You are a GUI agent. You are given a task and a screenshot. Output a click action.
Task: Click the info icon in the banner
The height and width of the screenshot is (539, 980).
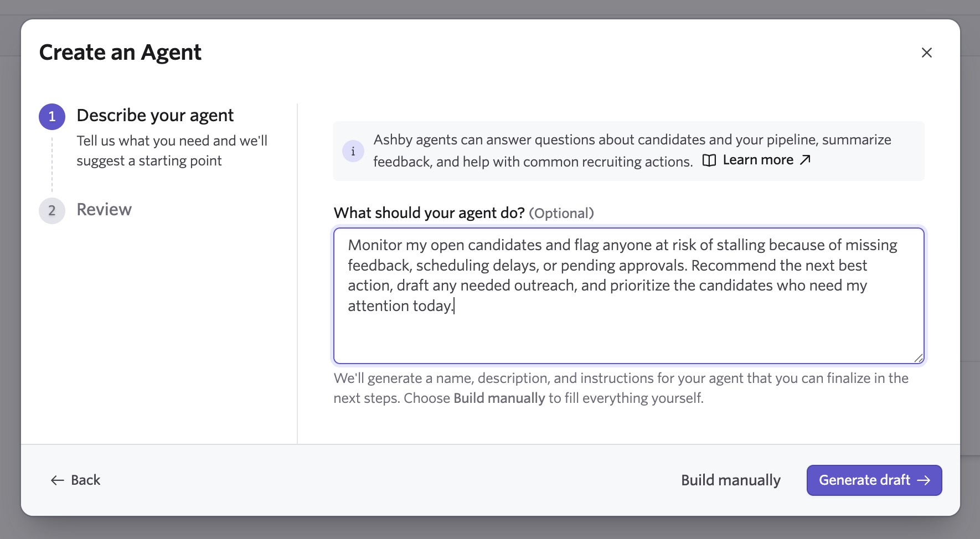[353, 151]
